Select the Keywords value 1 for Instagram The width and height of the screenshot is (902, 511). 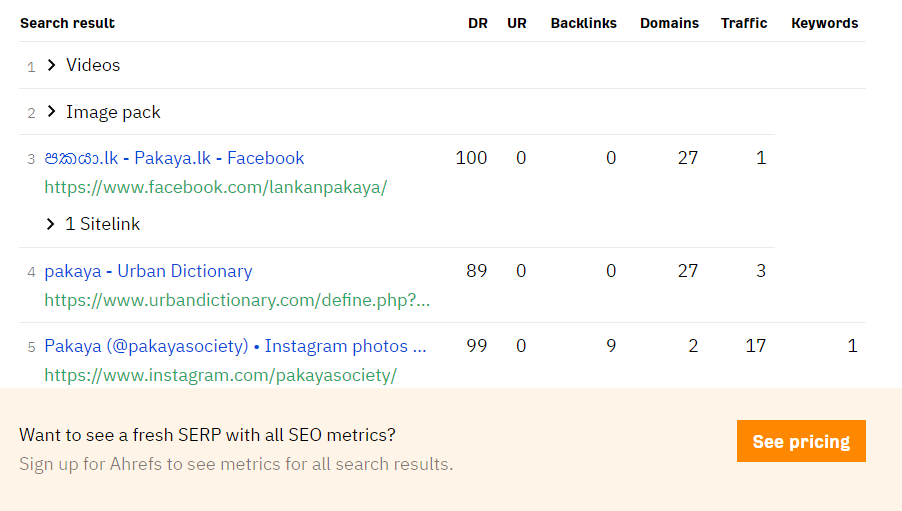tap(852, 345)
